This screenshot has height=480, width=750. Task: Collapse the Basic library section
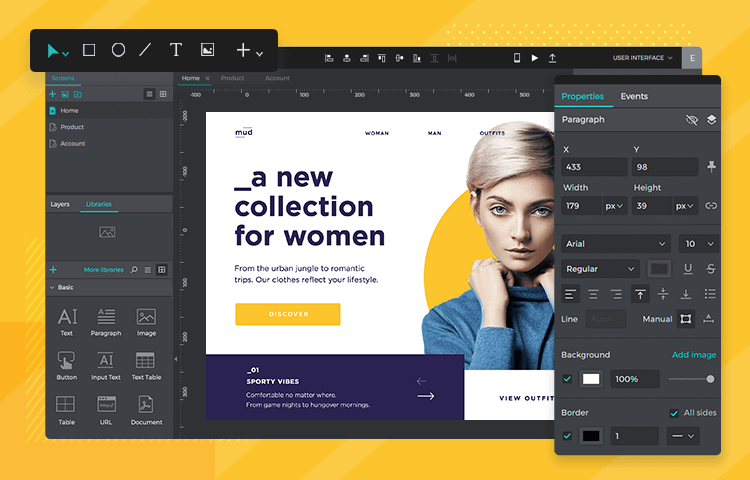pyautogui.click(x=52, y=287)
